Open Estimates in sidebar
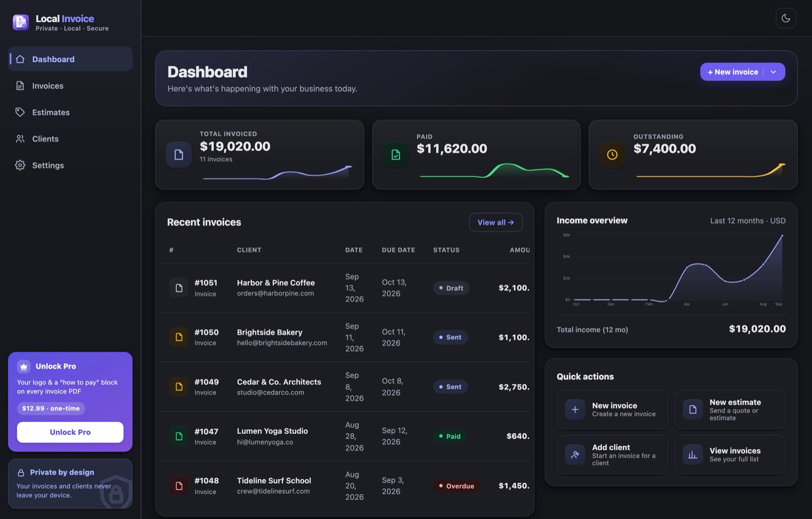Screen dimensions: 812x519 [71, 112]
